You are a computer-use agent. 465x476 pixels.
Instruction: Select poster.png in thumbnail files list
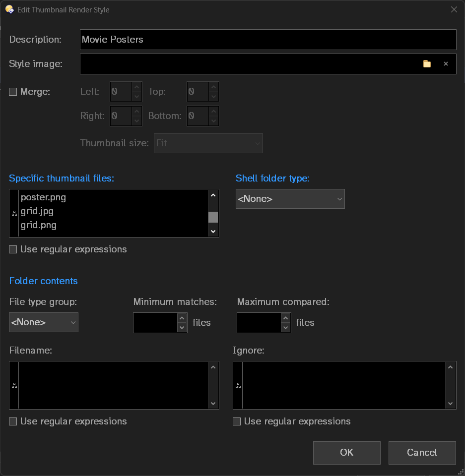43,197
